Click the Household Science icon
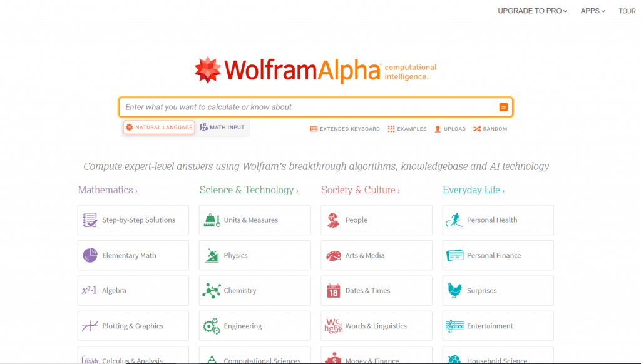The image size is (641, 364). [454, 359]
